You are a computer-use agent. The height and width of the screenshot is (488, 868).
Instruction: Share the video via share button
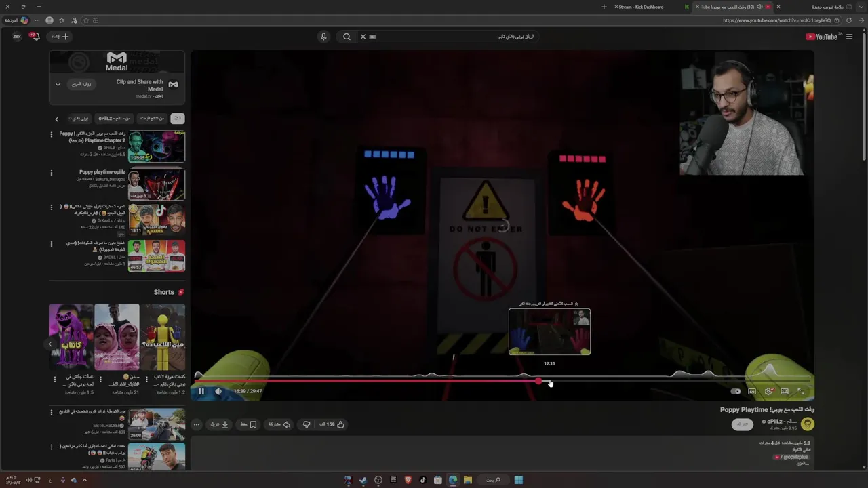(279, 424)
